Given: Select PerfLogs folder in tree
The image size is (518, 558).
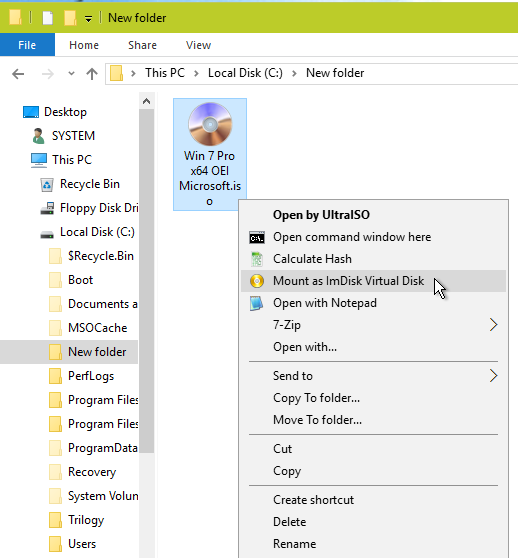Looking at the screenshot, I should [x=91, y=376].
